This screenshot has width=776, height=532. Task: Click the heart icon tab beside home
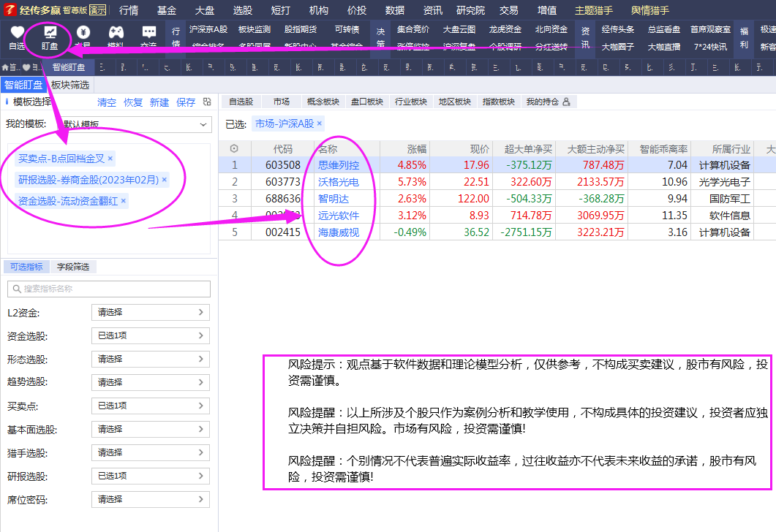coord(27,67)
